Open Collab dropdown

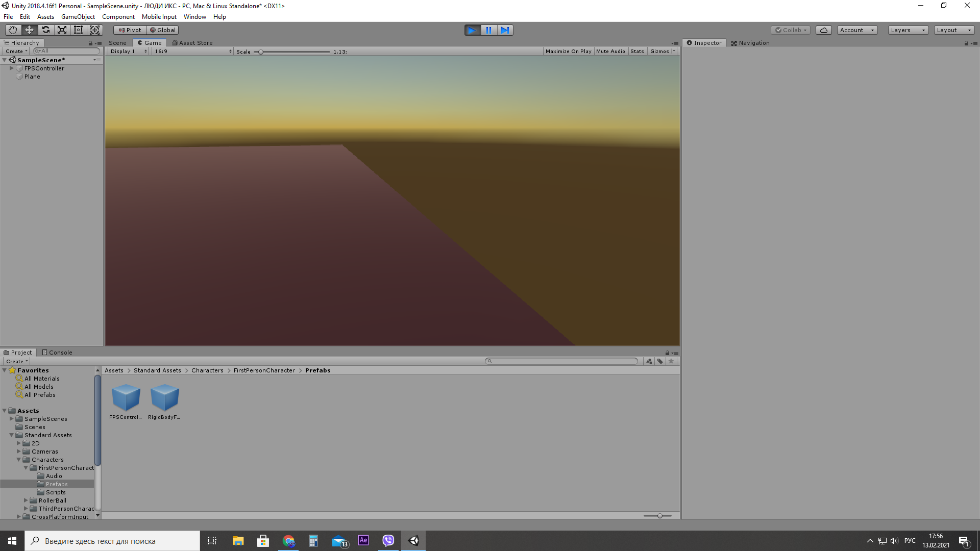pos(791,30)
